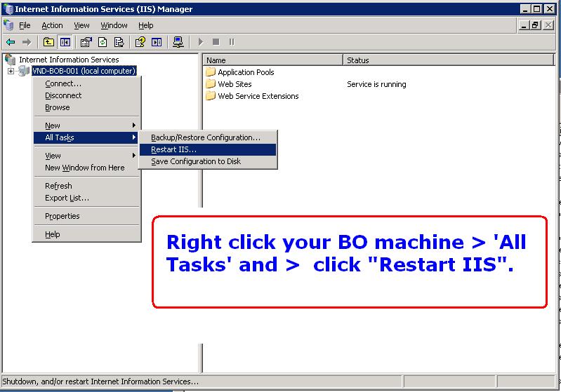The height and width of the screenshot is (392, 561).
Task: Open the Properties toolbar icon
Action: (86, 42)
